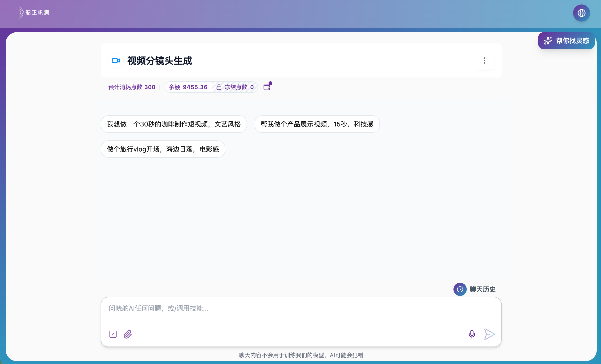
Task: Open the three-dot more options menu
Action: coord(484,61)
